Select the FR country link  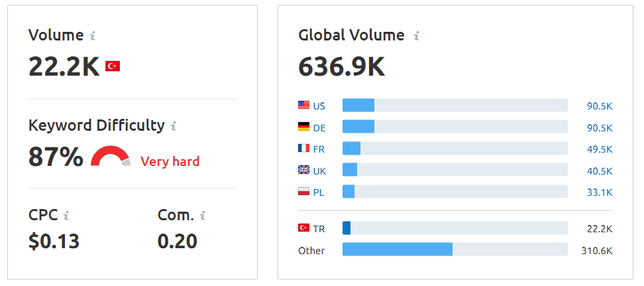click(319, 149)
